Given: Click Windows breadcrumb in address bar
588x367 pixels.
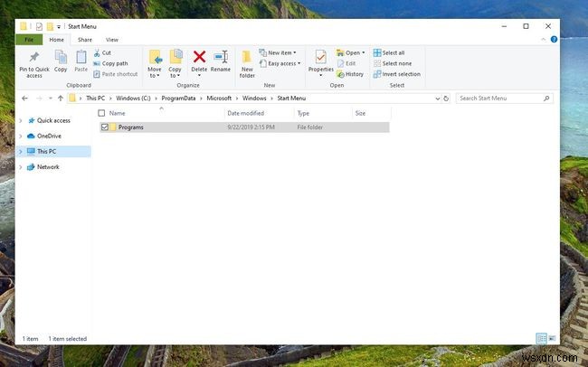Looking at the screenshot, I should coord(254,99).
